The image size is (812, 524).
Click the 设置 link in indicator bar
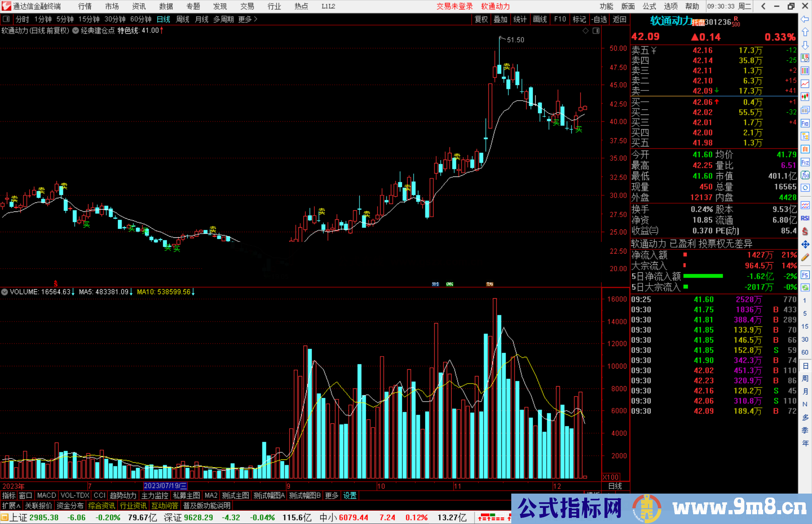[350, 495]
